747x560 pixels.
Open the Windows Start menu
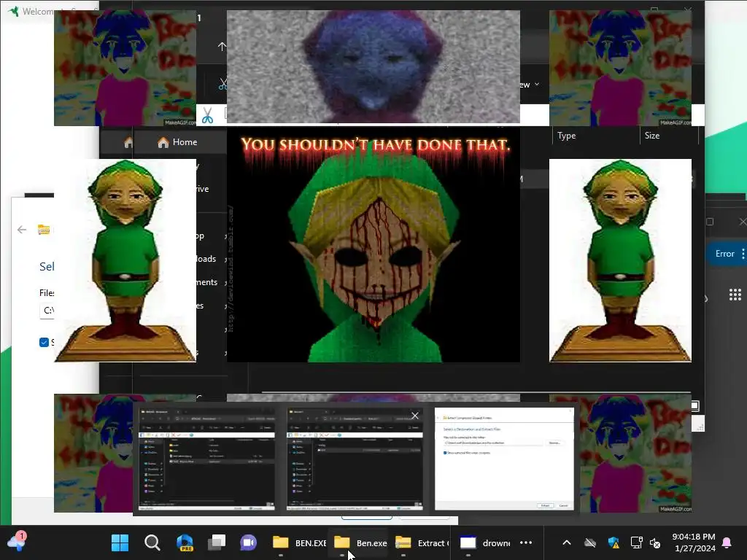[x=120, y=542]
